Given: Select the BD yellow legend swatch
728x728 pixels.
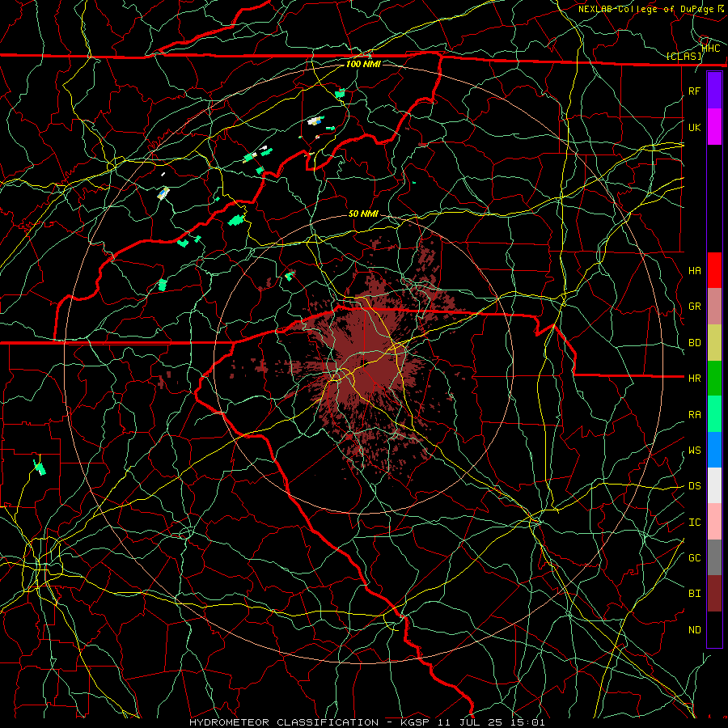Looking at the screenshot, I should (714, 343).
